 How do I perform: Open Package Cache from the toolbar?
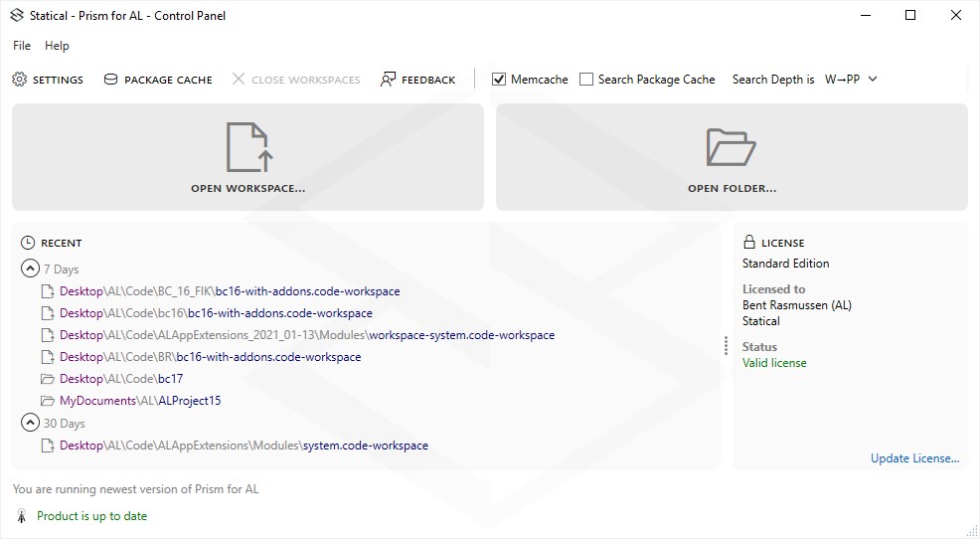158,80
